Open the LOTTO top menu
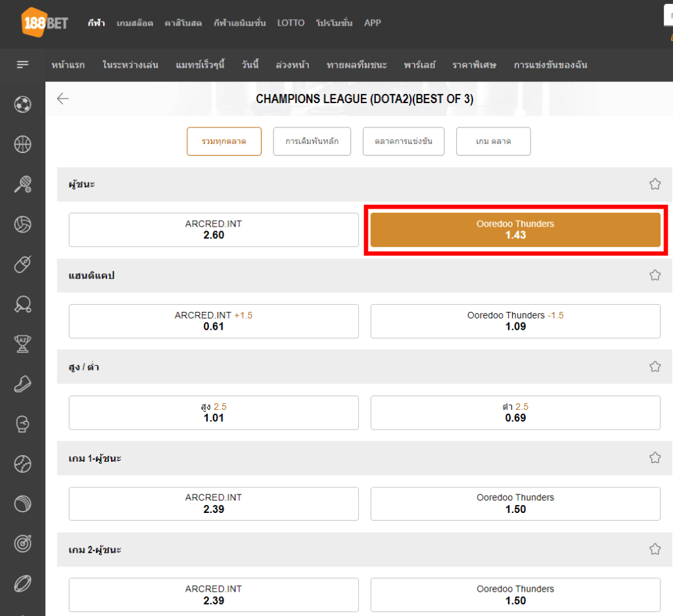 [x=290, y=23]
